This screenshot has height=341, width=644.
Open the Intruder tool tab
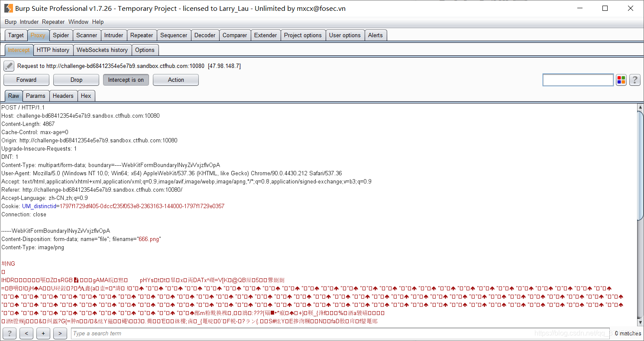pos(114,35)
